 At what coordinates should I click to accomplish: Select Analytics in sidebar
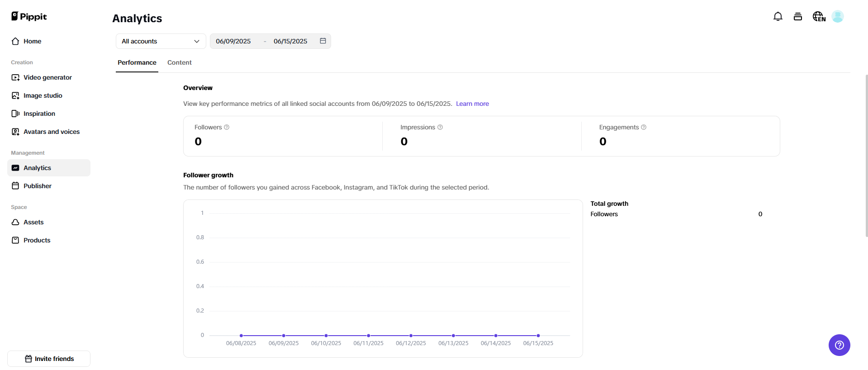point(49,168)
